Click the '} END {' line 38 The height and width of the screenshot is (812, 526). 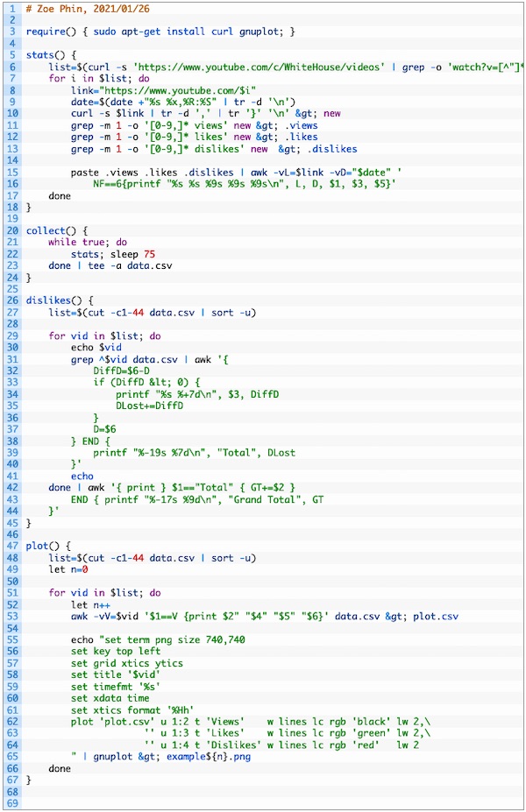[90, 441]
